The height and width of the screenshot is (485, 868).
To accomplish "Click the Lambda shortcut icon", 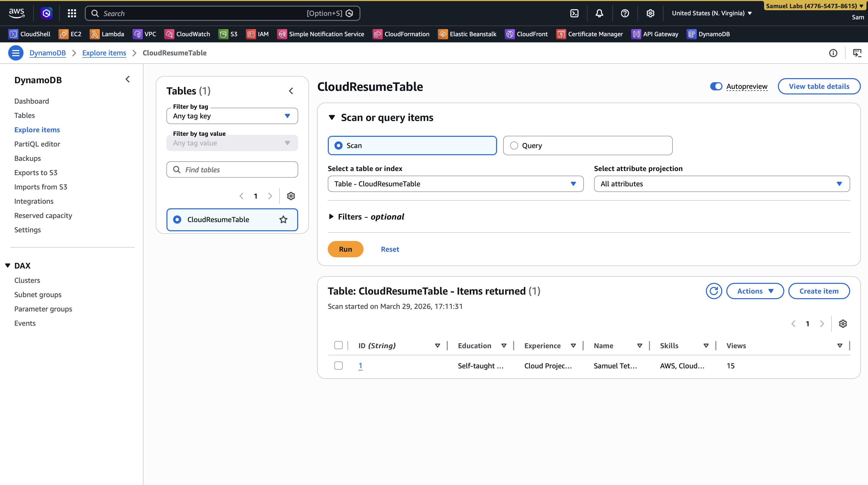I will [95, 34].
